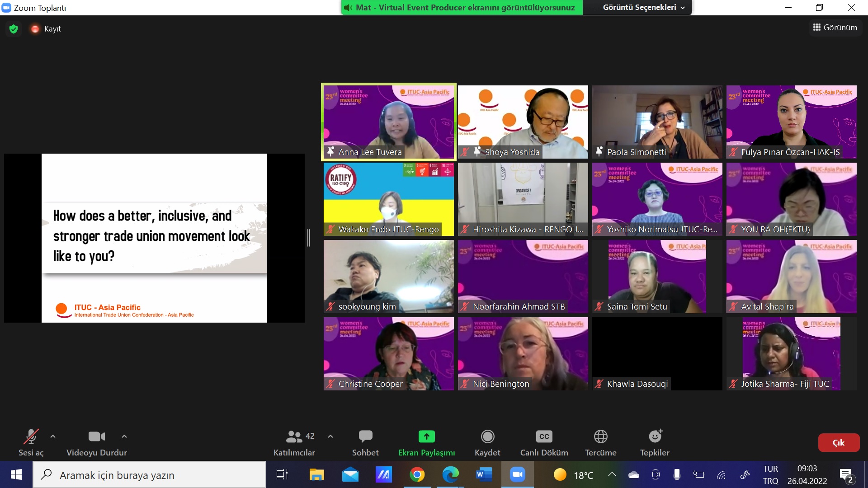The image size is (868, 488).
Task: Open Windows Start menu
Action: point(16,474)
